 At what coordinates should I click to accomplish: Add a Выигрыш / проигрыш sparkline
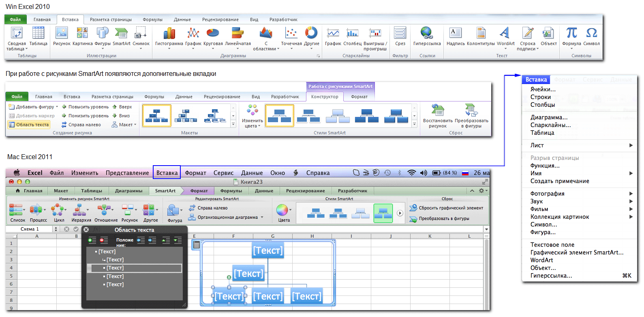point(375,38)
